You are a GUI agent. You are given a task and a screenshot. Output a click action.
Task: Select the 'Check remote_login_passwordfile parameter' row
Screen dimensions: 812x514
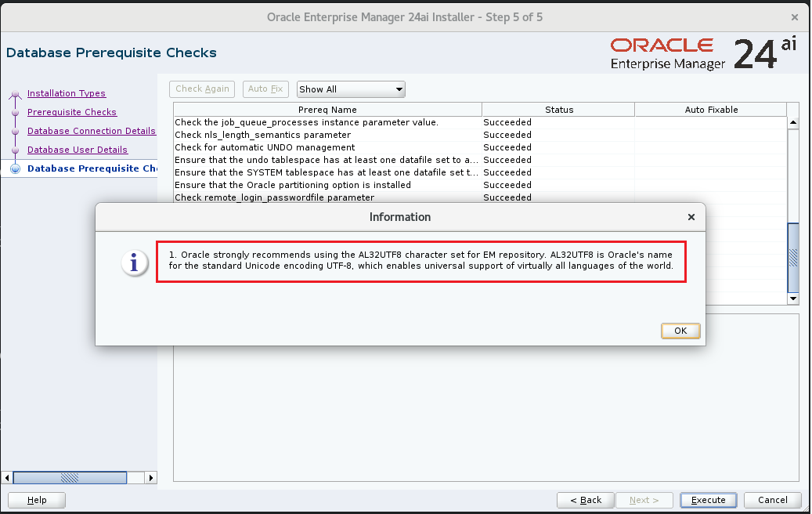[x=480, y=197]
